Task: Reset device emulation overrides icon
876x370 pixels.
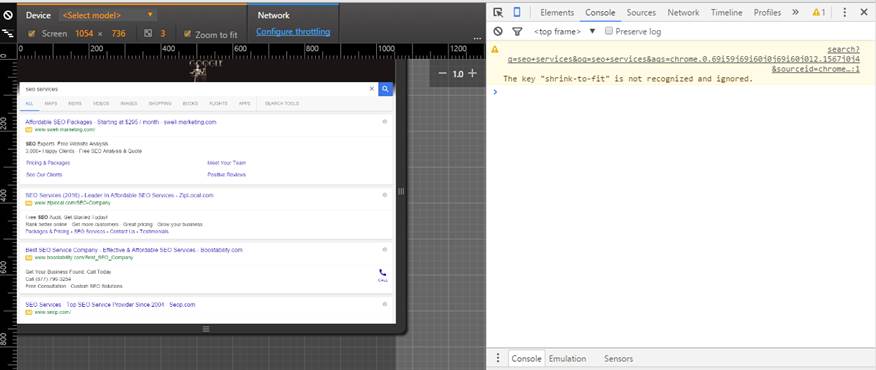Action: pos(8,15)
